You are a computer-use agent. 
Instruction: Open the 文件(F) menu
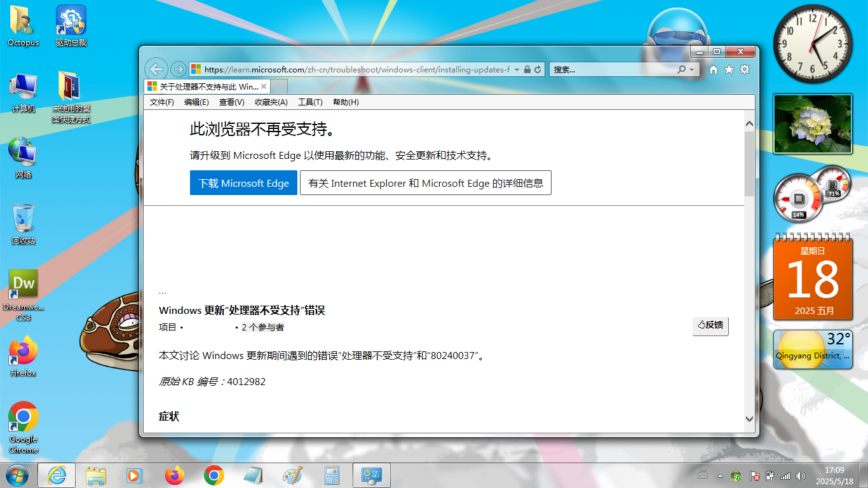pos(162,102)
